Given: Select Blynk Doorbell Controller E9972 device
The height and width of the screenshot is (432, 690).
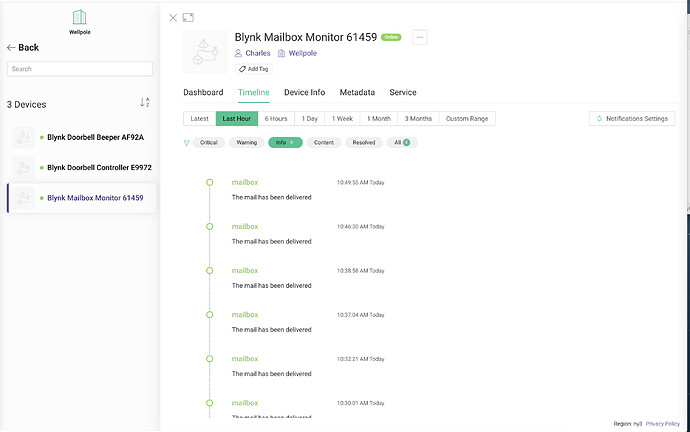Looking at the screenshot, I should [x=82, y=168].
